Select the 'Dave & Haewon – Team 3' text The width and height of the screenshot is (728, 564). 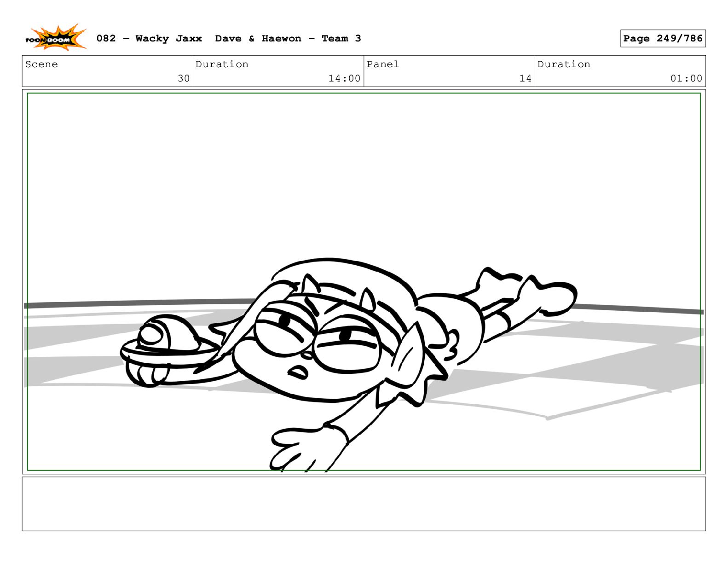[x=288, y=39]
